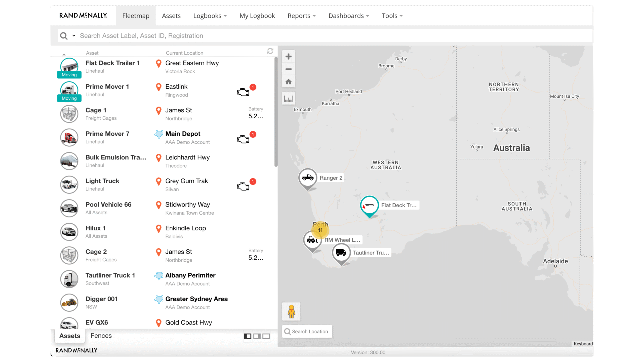
Task: Reset map with the home icon
Action: tap(288, 82)
